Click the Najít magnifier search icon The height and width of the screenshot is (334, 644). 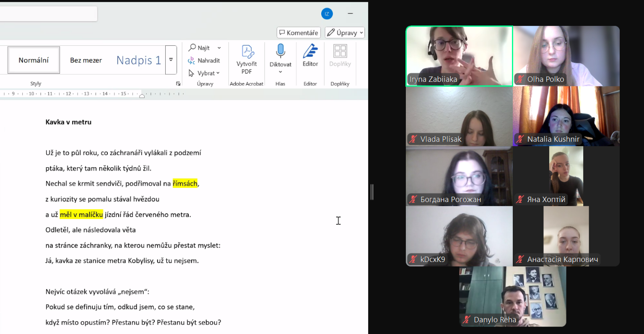pyautogui.click(x=192, y=47)
